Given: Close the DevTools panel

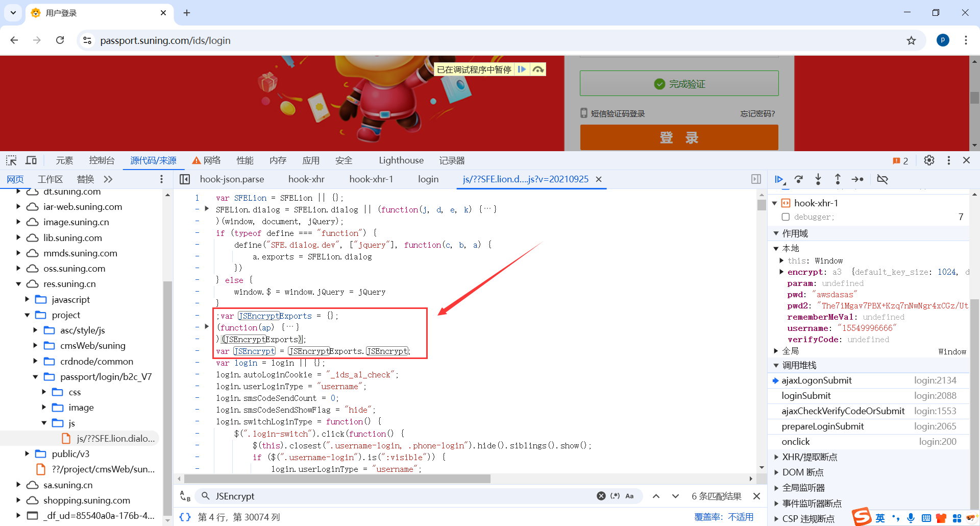Looking at the screenshot, I should tap(966, 160).
